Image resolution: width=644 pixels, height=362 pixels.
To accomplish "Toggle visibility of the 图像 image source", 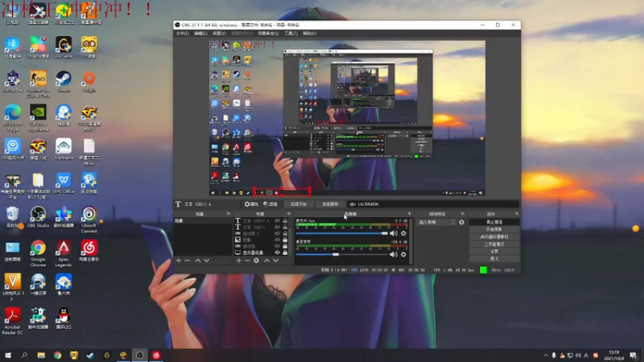I will 278,240.
